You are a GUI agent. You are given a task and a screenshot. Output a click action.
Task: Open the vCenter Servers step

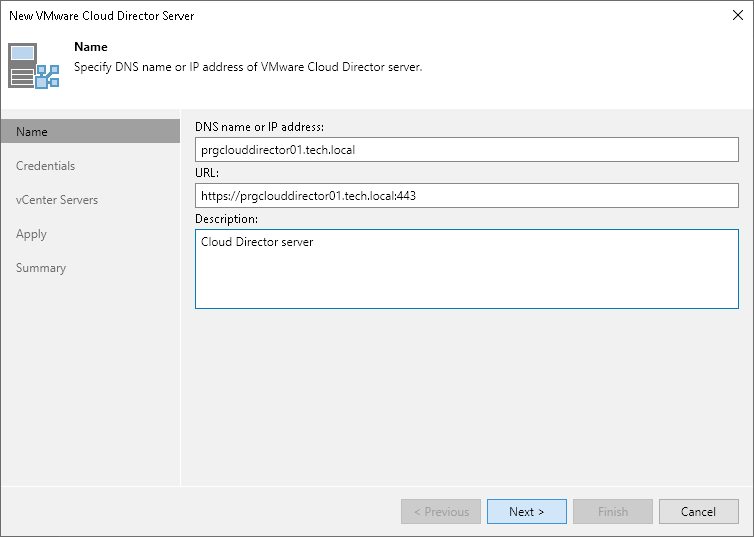(x=57, y=200)
